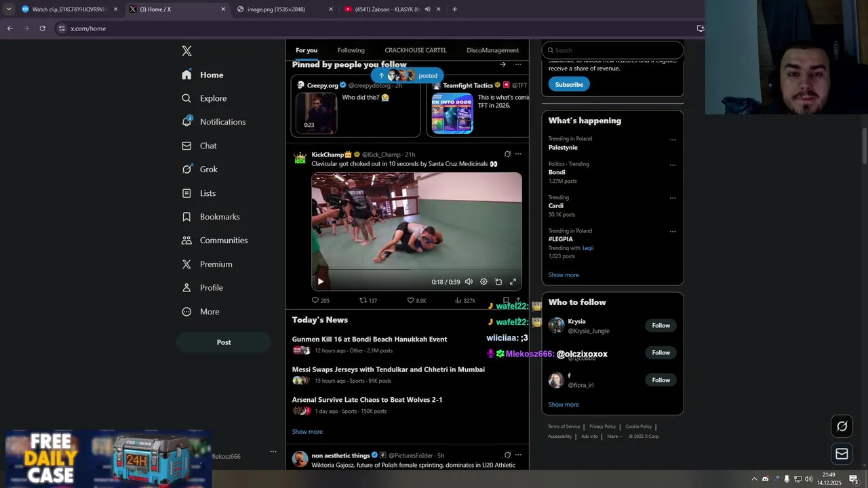Open a new browser tab
868x488 pixels.
(x=454, y=9)
